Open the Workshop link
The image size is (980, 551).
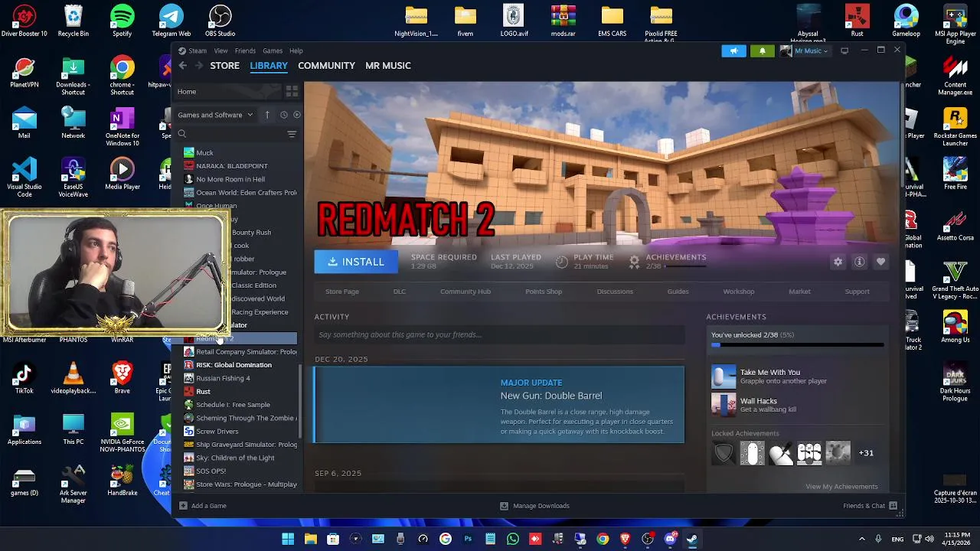click(x=739, y=292)
